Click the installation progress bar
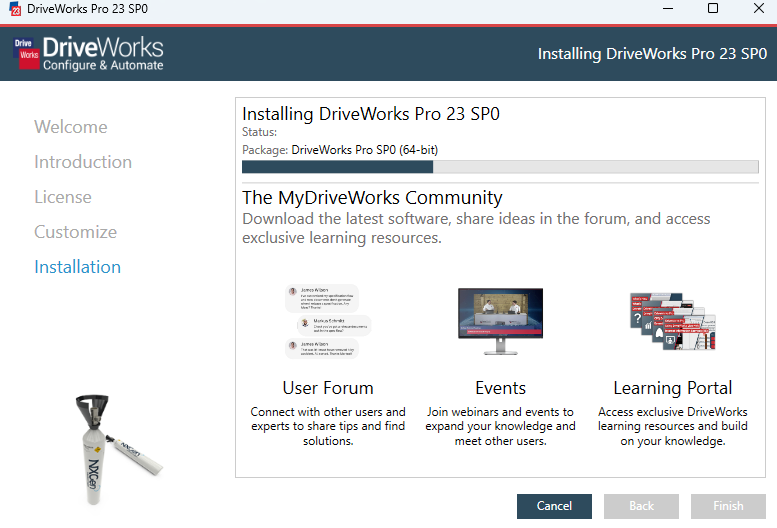 point(500,167)
